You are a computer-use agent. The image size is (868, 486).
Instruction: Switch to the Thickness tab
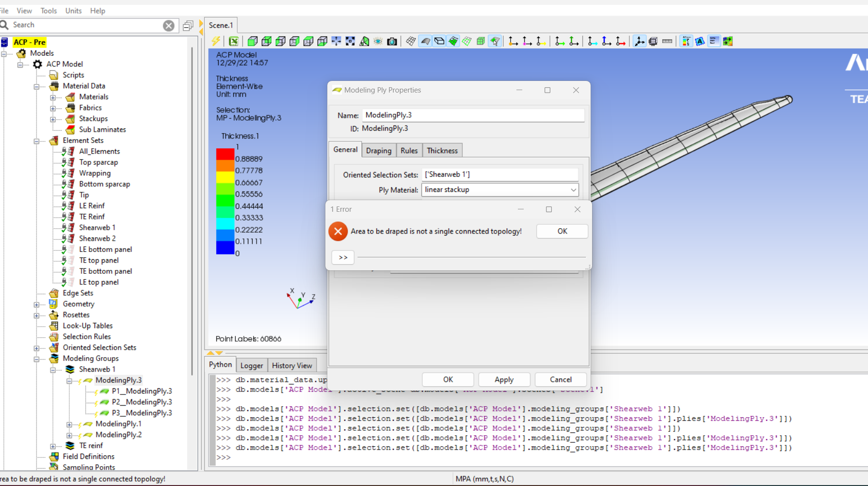(x=442, y=150)
